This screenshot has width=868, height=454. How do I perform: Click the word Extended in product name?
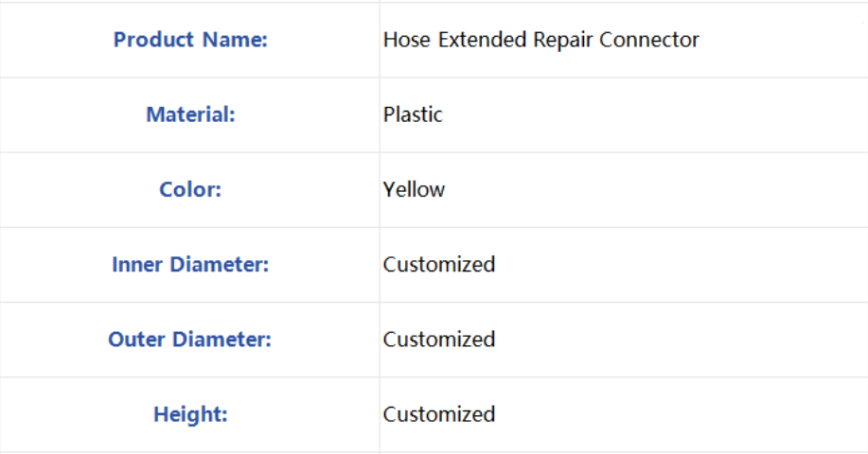(482, 40)
